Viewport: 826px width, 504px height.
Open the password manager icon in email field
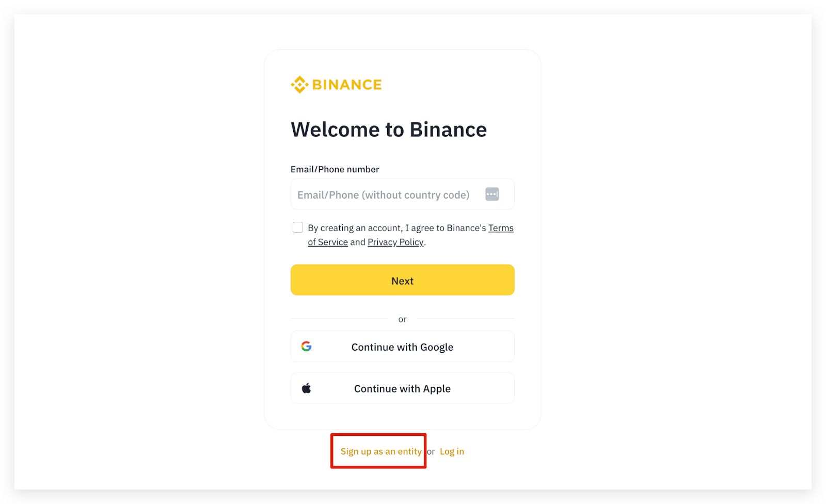tap(492, 194)
